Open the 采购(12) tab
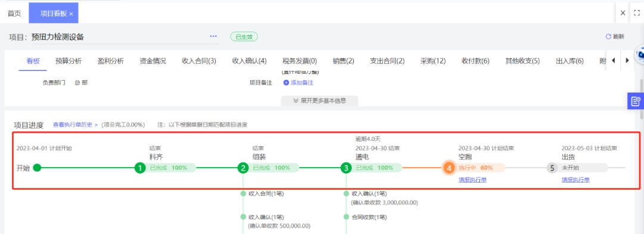Screen dimensions: 644x234 tap(433, 61)
